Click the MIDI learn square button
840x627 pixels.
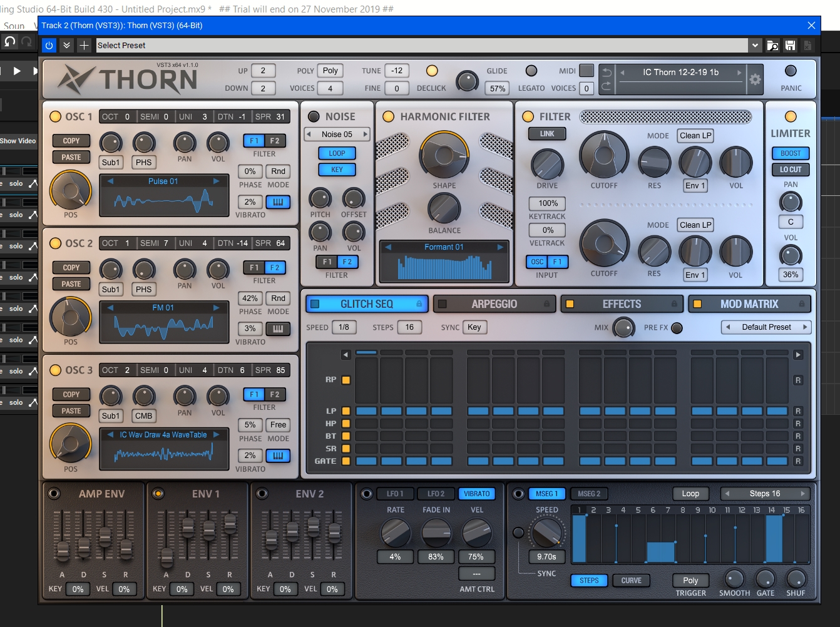coord(586,70)
